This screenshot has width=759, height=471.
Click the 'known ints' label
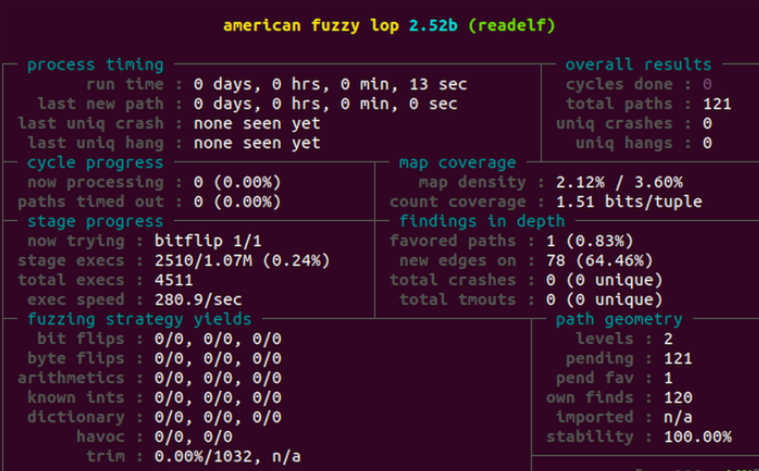click(x=76, y=397)
